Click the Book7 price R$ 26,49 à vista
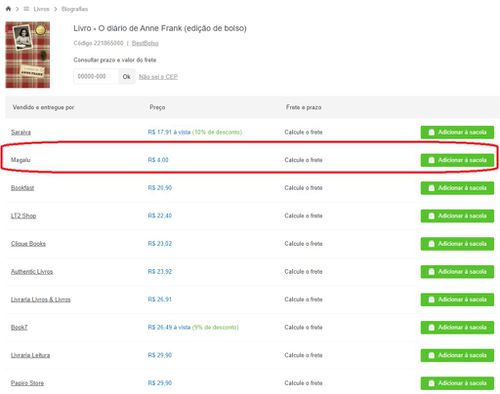500x394 pixels. point(169,327)
